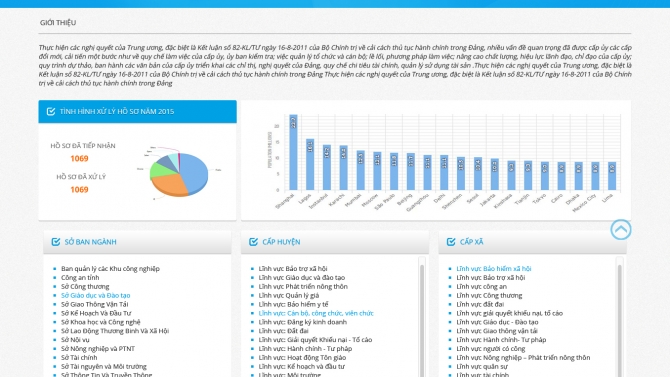Open Lĩnh vực công an link
The image size is (670, 377).
click(482, 287)
